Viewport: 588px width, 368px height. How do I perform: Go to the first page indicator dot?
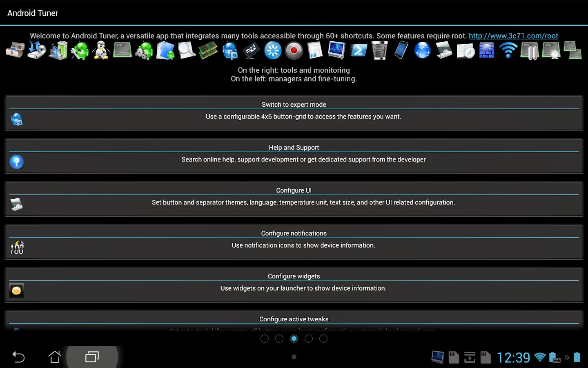pyautogui.click(x=265, y=339)
